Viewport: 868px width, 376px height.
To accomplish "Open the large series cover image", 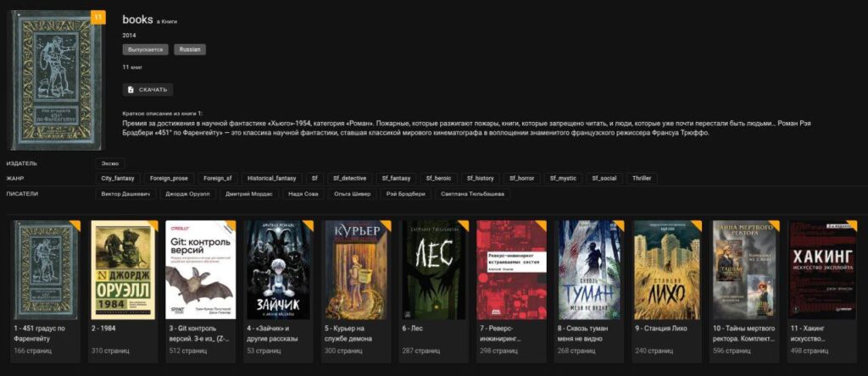I will [55, 80].
